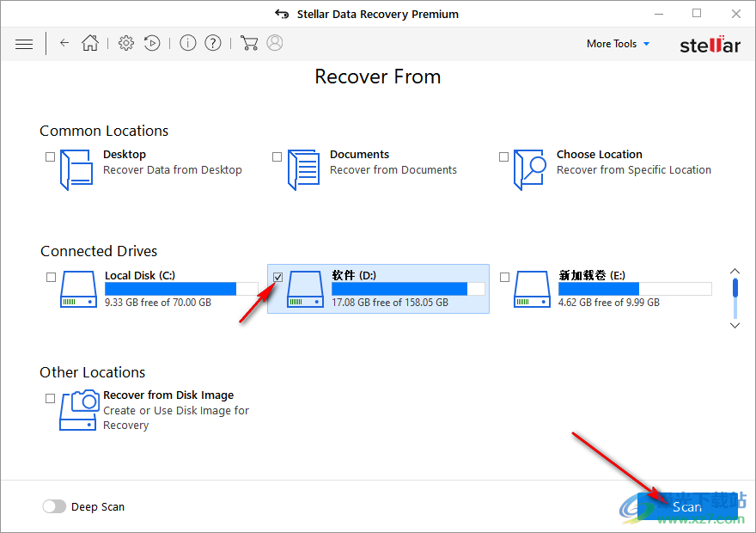
Task: Check the 新加卷 (E:) checkbox
Action: pos(505,278)
